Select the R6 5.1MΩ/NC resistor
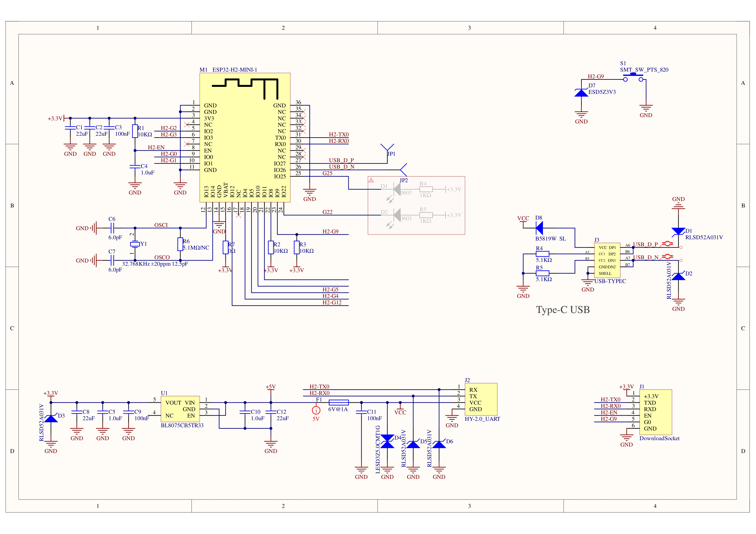 [x=180, y=244]
